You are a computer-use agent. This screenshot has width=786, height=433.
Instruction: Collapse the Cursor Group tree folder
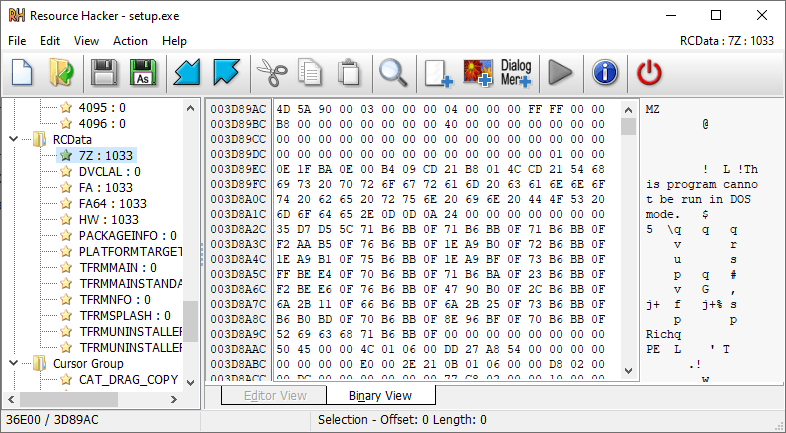pos(14,363)
